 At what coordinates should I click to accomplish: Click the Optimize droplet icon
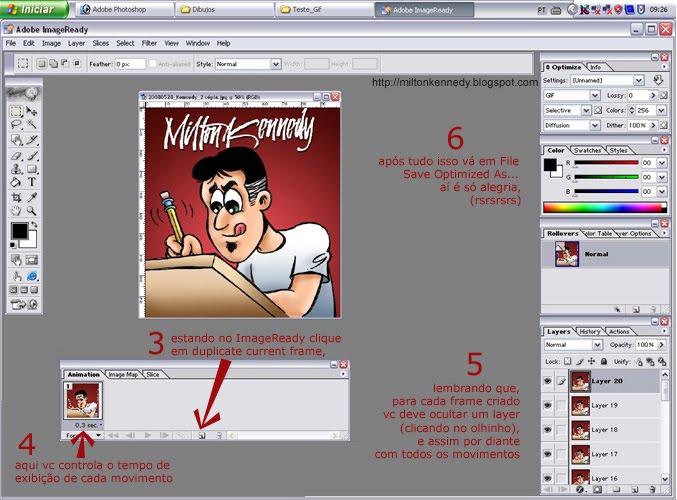pyautogui.click(x=658, y=80)
